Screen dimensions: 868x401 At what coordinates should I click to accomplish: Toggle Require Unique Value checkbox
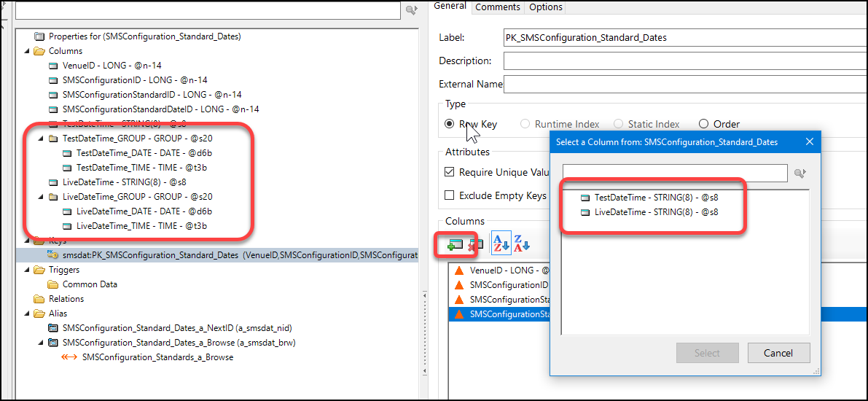(450, 172)
